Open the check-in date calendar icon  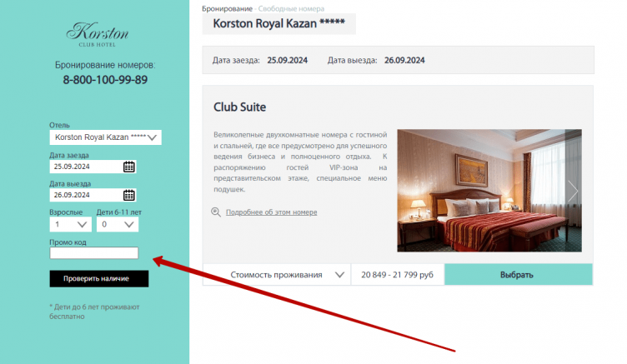(x=128, y=167)
